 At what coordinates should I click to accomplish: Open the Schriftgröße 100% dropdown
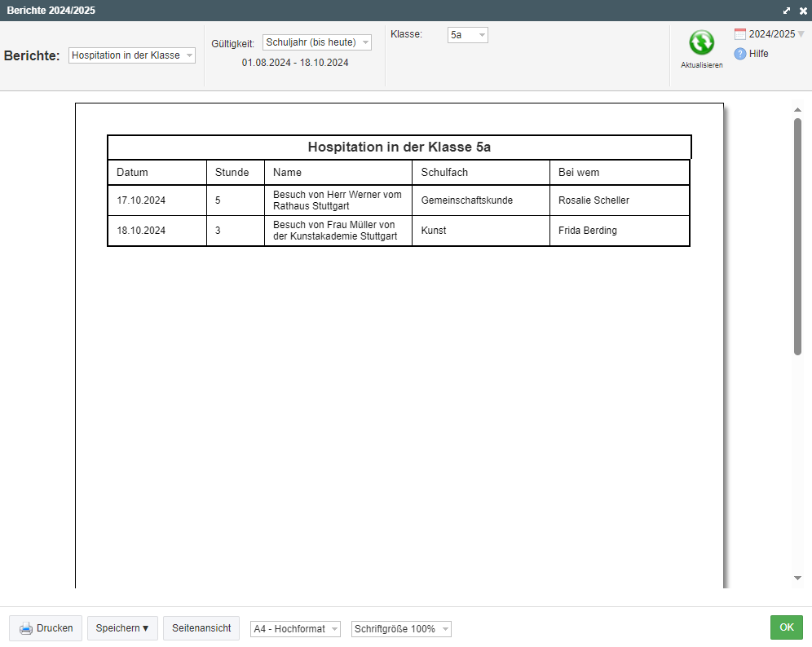401,629
